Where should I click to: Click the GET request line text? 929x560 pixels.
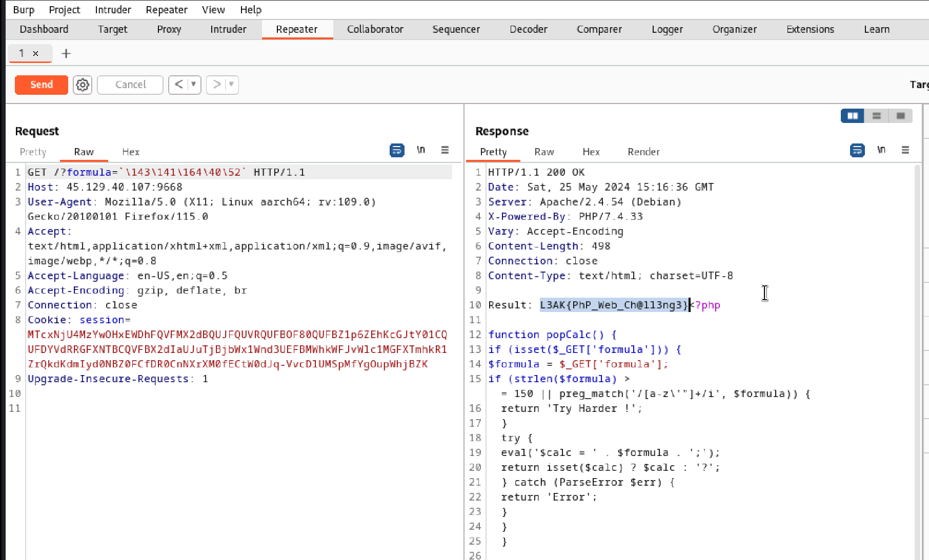pyautogui.click(x=166, y=172)
